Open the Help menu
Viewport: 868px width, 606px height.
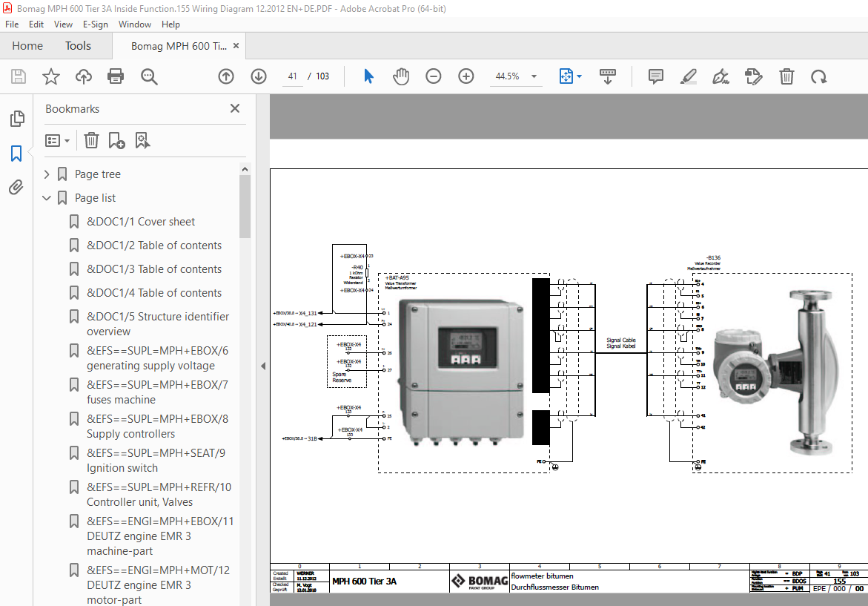pos(170,24)
